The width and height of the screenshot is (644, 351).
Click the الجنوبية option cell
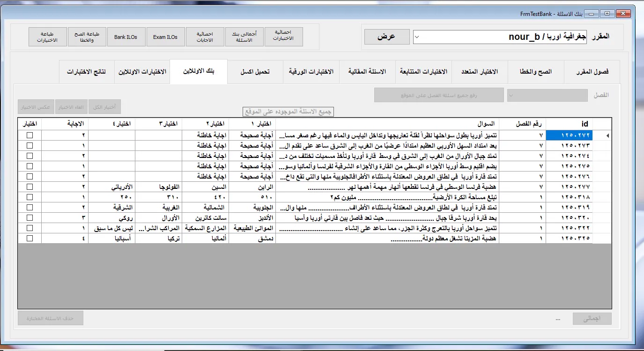coord(252,207)
